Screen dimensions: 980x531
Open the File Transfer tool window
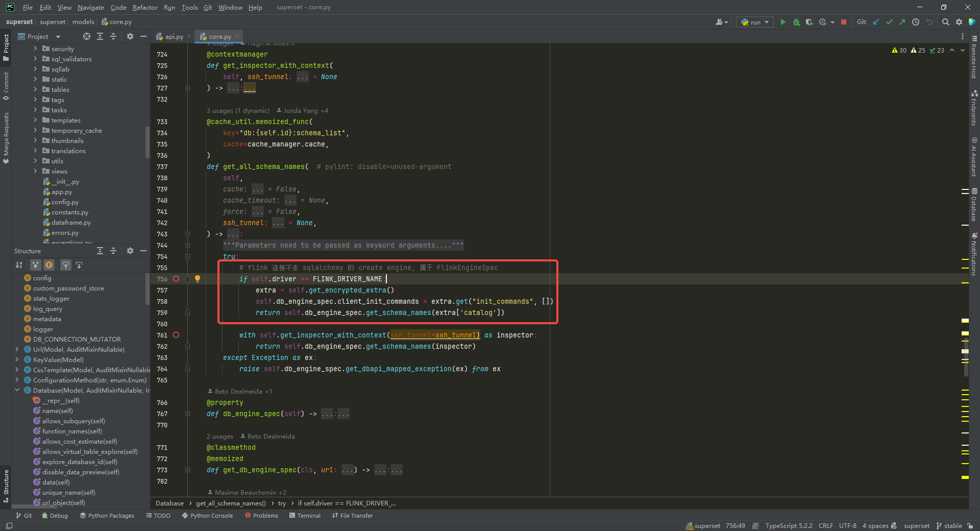[x=352, y=516]
